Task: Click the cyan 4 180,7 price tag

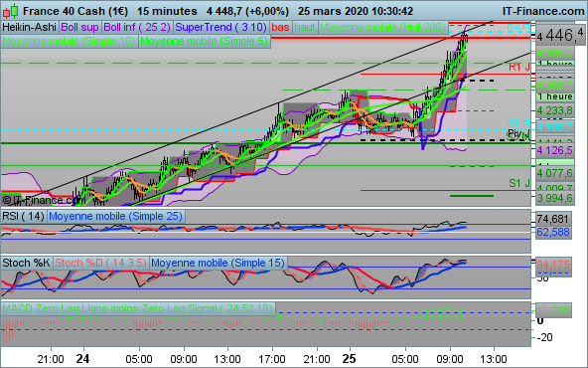Action: pyautogui.click(x=554, y=127)
